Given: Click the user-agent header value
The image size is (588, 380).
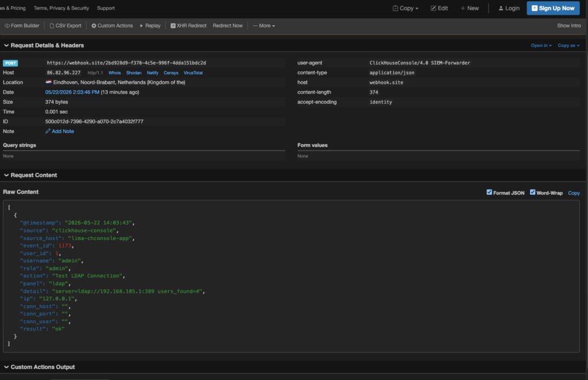Looking at the screenshot, I should (x=420, y=63).
